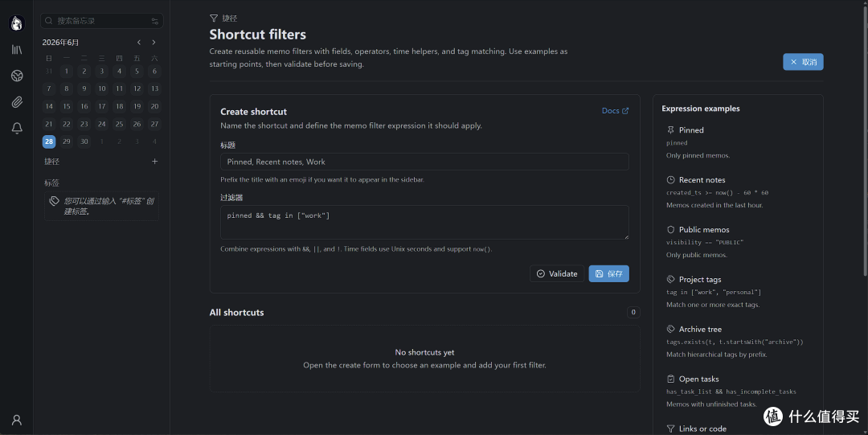
Task: Select June 15 in the calendar
Action: point(67,106)
